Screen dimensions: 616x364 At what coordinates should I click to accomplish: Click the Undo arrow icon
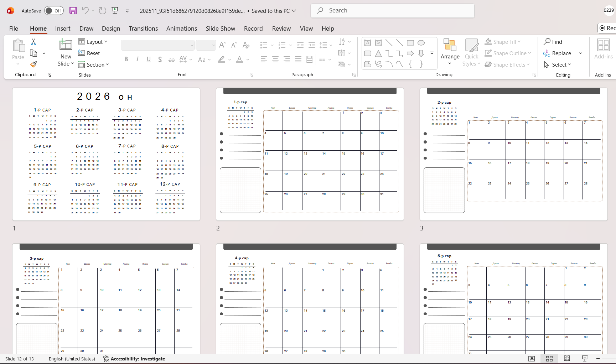click(85, 11)
